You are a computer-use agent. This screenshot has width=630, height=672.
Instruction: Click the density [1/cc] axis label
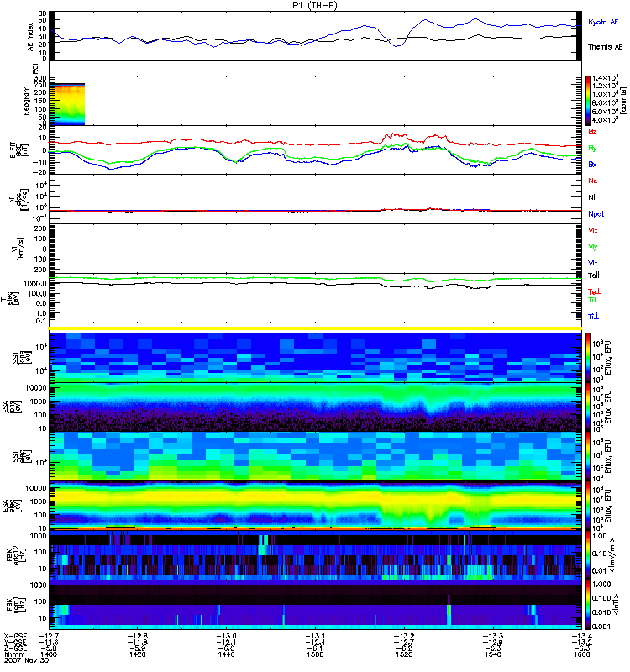[x=19, y=200]
